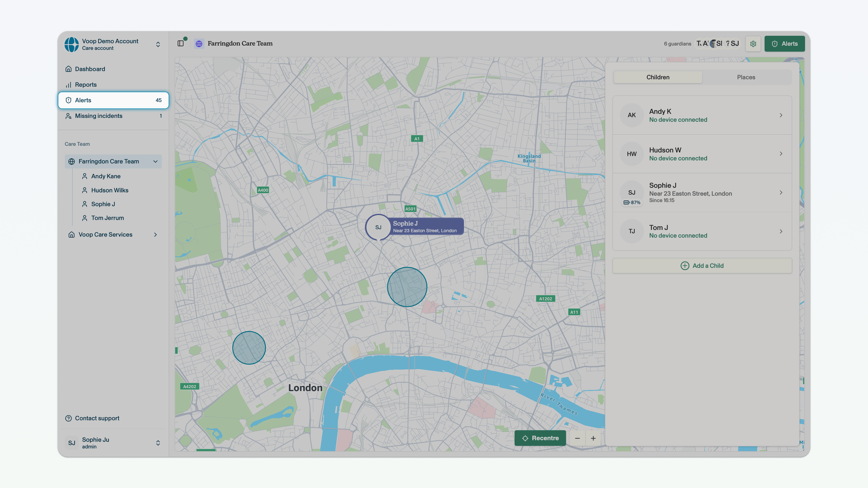Open Sophie J details chevron
Screen dimensions: 868x488
[x=781, y=193]
